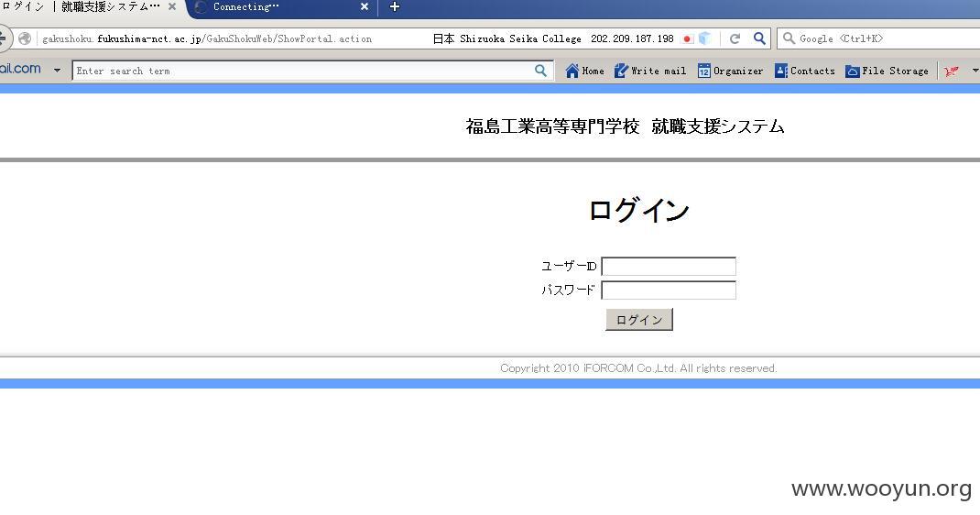
Task: Click the toolbar search magnifier button
Action: click(540, 71)
